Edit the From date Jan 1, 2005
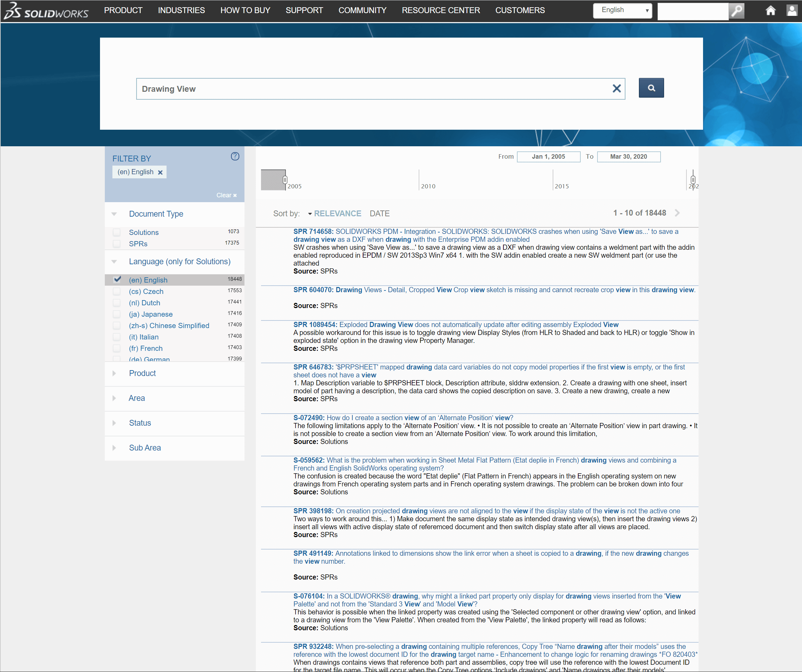Screen dimensions: 802x672 tap(549, 157)
